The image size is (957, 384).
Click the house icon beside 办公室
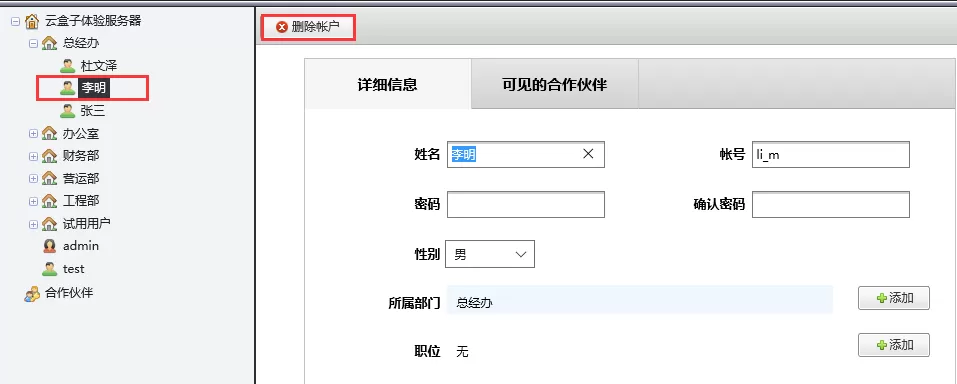point(49,133)
